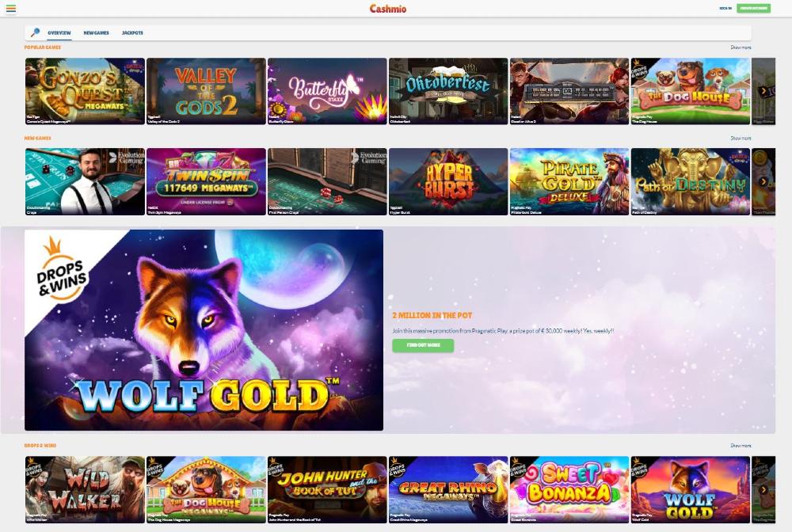Open the game search magnifier
Image resolution: width=792 pixels, height=532 pixels.
pyautogui.click(x=35, y=32)
